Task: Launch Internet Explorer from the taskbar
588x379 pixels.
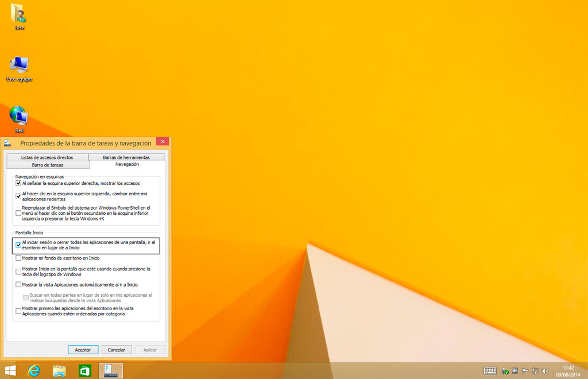Action: (x=34, y=370)
